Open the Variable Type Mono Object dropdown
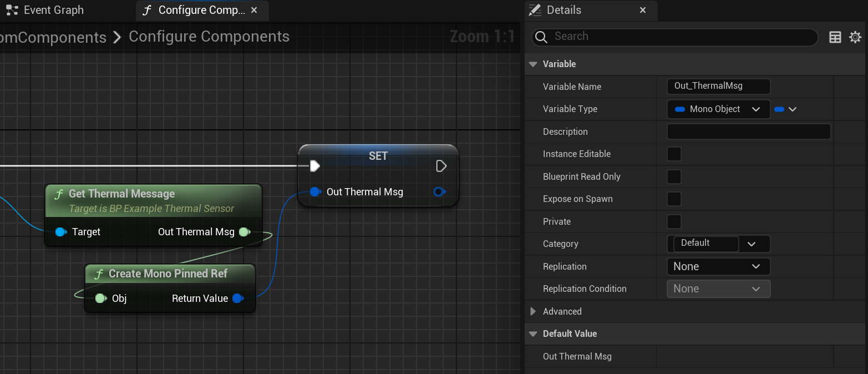 pos(718,109)
